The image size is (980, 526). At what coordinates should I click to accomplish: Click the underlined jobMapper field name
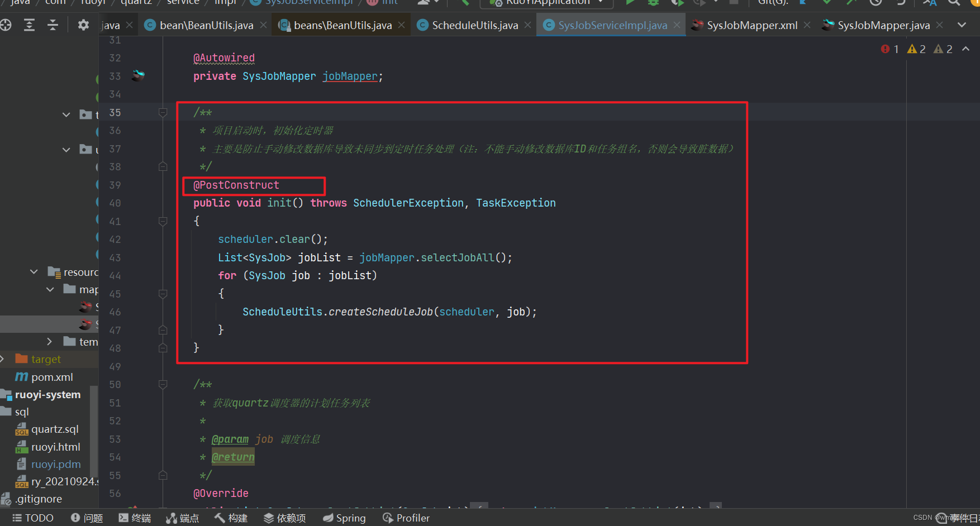tap(350, 76)
